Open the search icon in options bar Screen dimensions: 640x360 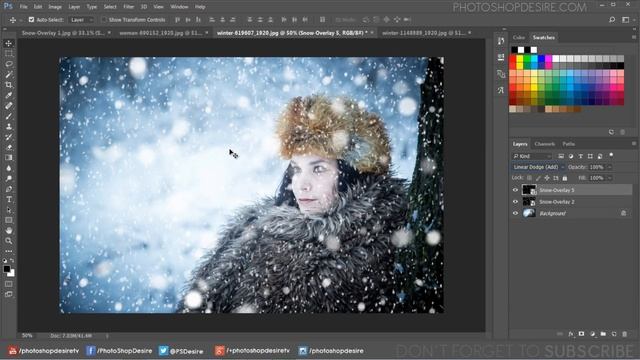612,20
